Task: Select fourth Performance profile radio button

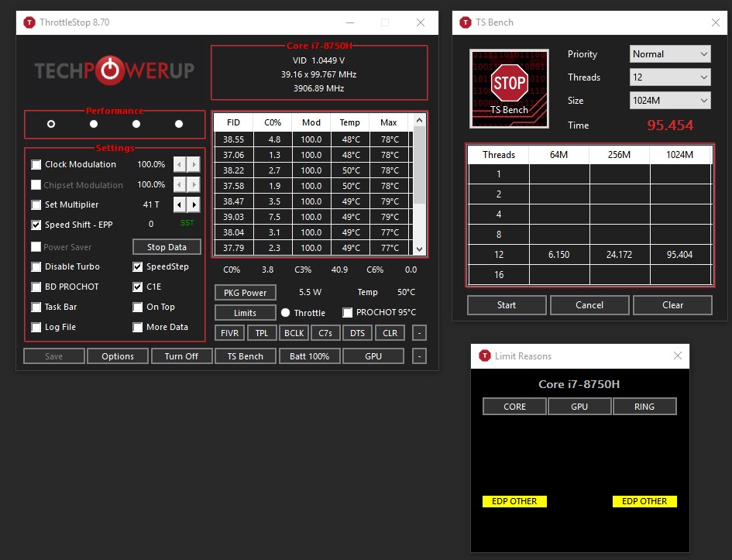Action: click(x=179, y=124)
